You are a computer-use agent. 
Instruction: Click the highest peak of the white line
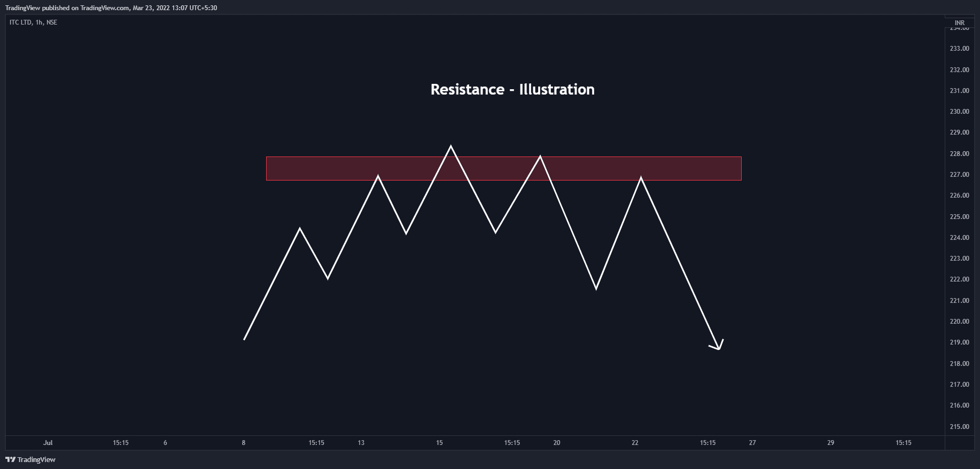point(450,146)
